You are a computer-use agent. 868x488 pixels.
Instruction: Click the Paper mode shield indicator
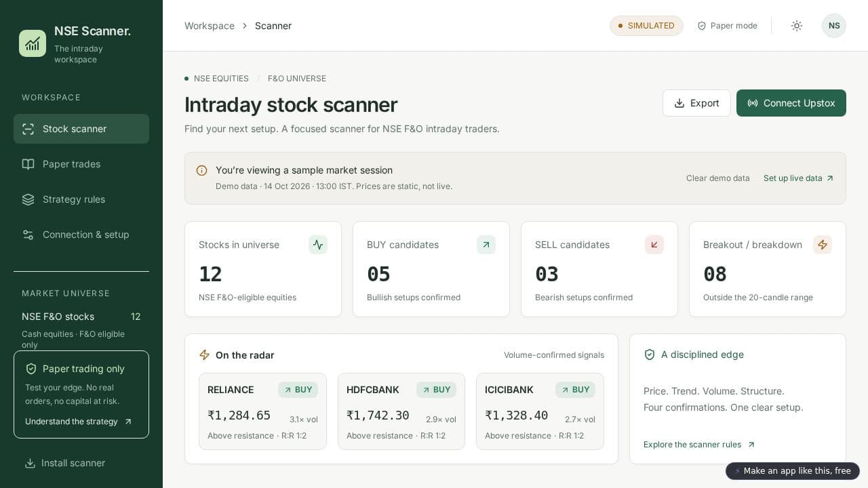pos(727,26)
